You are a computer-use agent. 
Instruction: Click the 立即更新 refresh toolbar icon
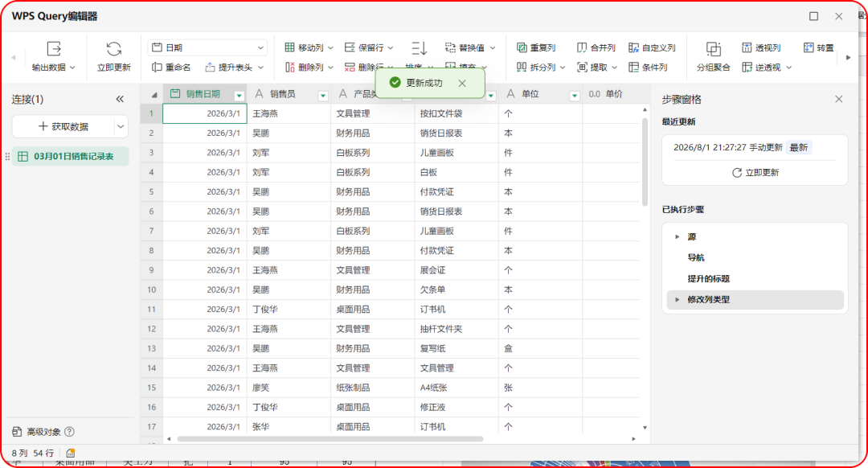pos(114,49)
